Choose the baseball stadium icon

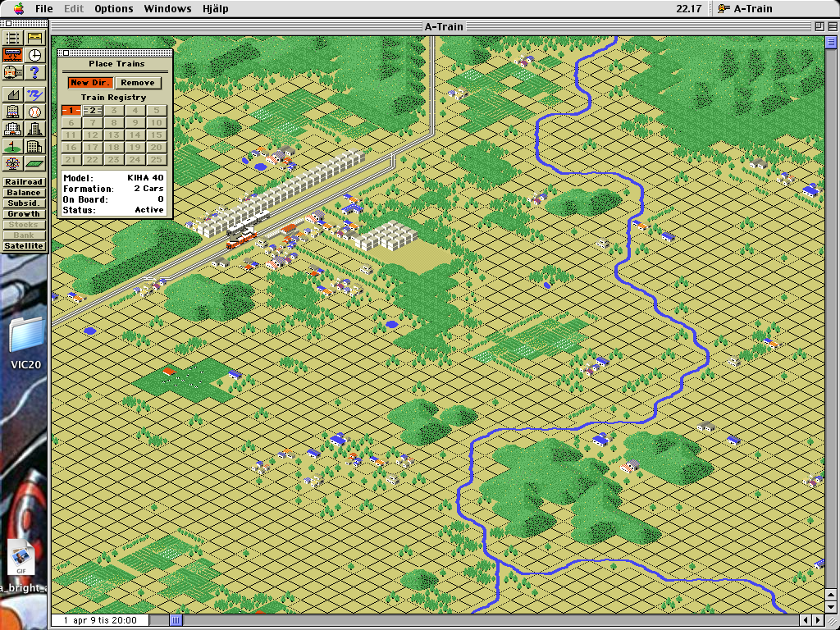click(34, 112)
